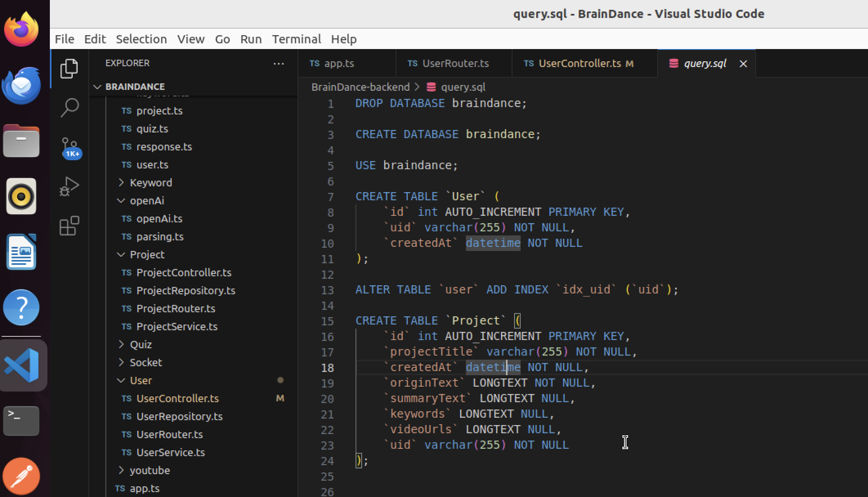Open Source Control view with 1K+ badge
The height and width of the screenshot is (497, 868).
[70, 148]
